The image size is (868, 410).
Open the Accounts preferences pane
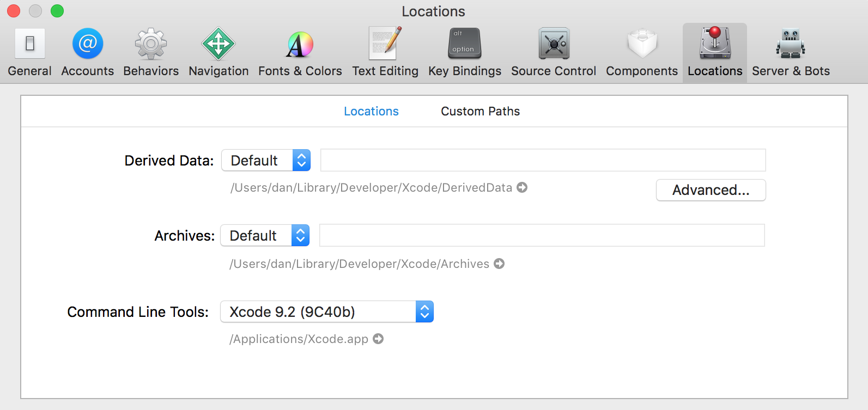coord(87,53)
